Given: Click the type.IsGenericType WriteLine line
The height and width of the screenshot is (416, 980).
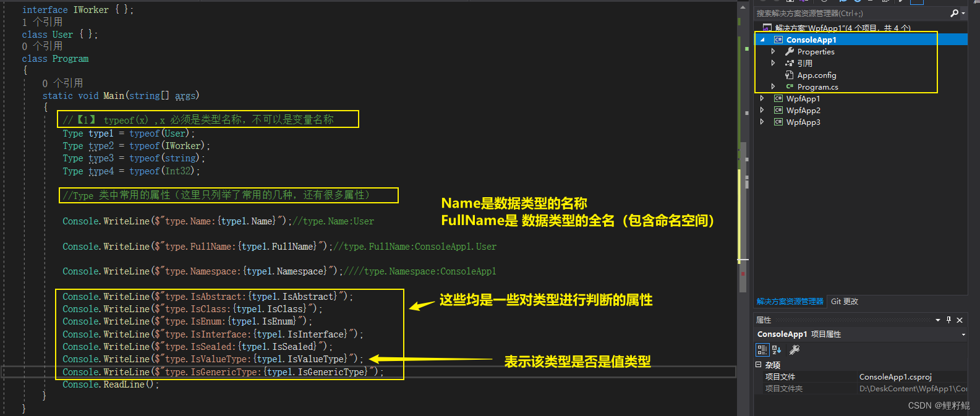Looking at the screenshot, I should tap(223, 371).
